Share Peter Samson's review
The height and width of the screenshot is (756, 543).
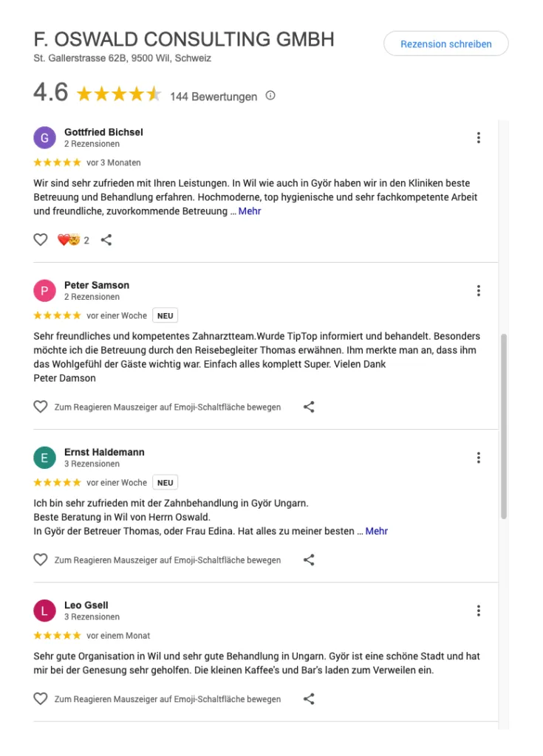click(x=309, y=407)
